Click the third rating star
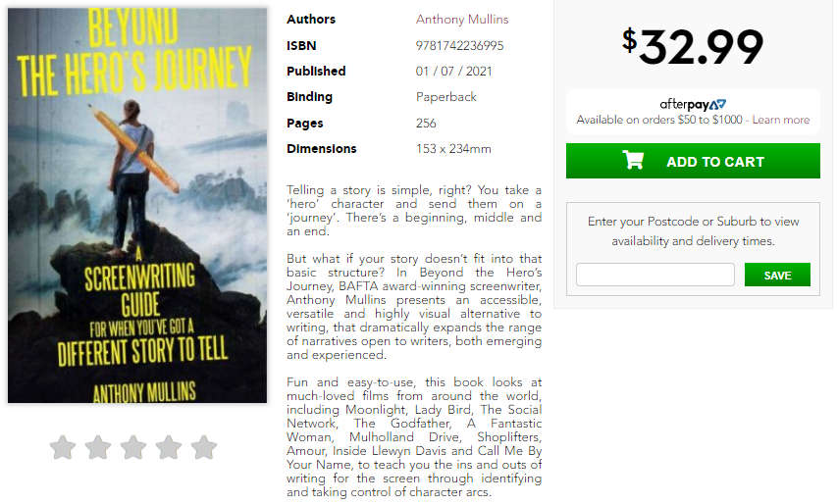 pyautogui.click(x=132, y=447)
